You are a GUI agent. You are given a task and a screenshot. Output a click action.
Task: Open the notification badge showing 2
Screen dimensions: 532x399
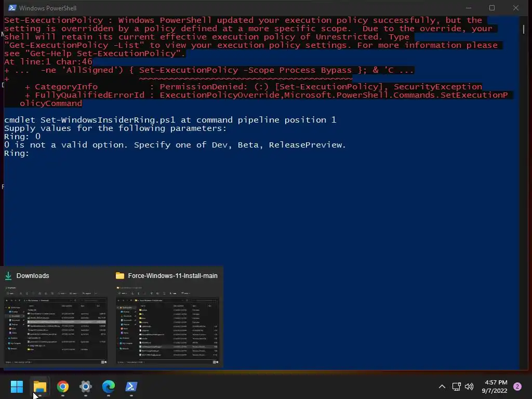[x=517, y=387]
